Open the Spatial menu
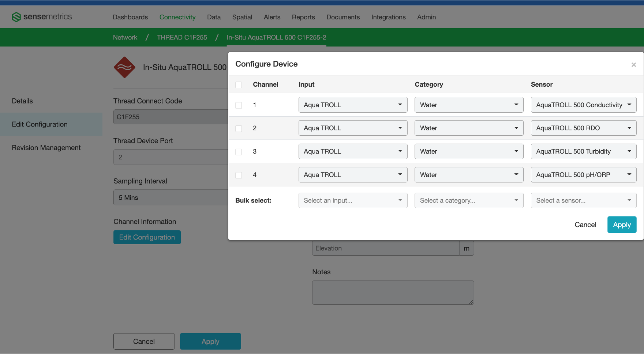 [x=242, y=17]
